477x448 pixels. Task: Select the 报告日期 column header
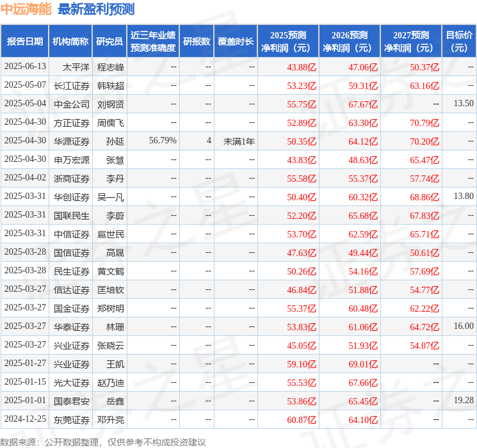pyautogui.click(x=24, y=42)
